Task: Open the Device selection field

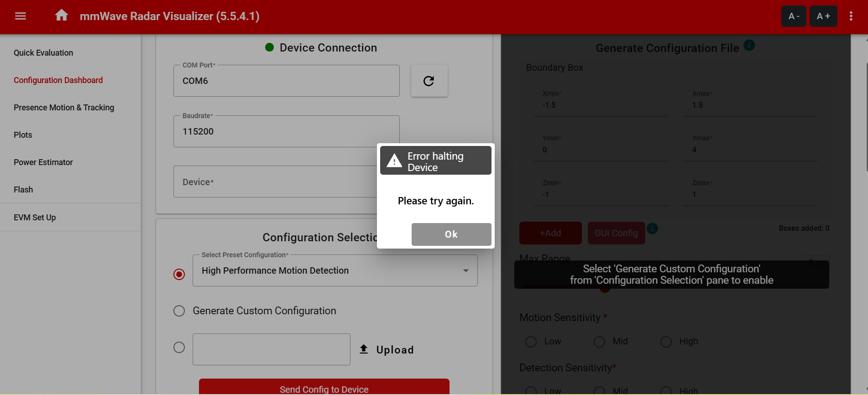Action: 275,182
